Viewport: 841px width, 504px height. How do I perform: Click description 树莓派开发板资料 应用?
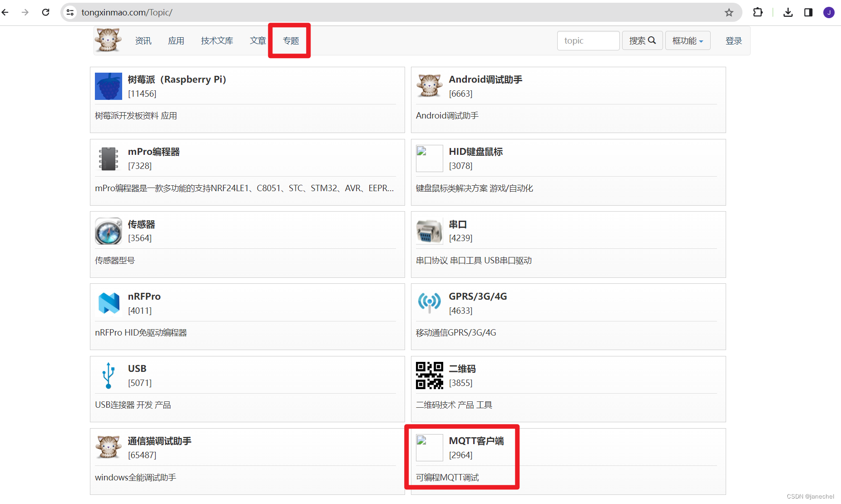[136, 116]
